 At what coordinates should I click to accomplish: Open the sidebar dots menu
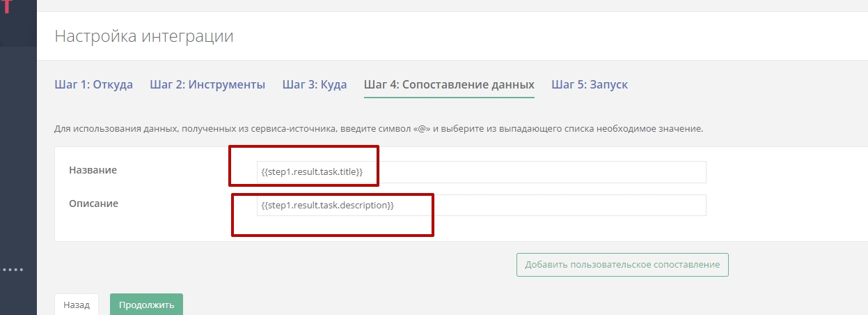(x=13, y=269)
